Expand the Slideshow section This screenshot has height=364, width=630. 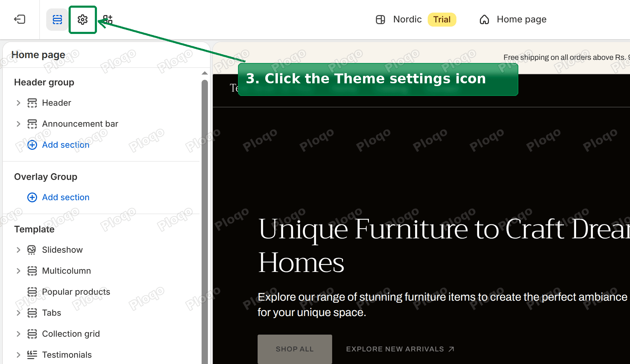(19, 250)
